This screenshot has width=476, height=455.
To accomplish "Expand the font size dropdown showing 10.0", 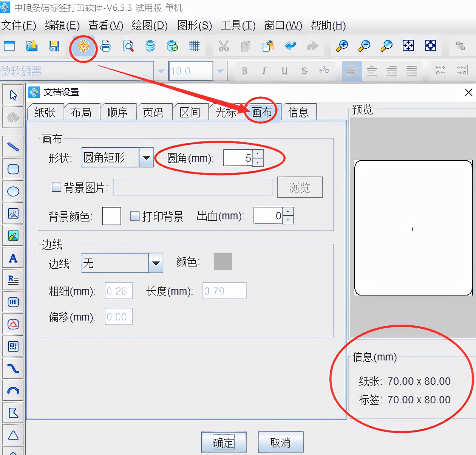I will pyautogui.click(x=220, y=71).
